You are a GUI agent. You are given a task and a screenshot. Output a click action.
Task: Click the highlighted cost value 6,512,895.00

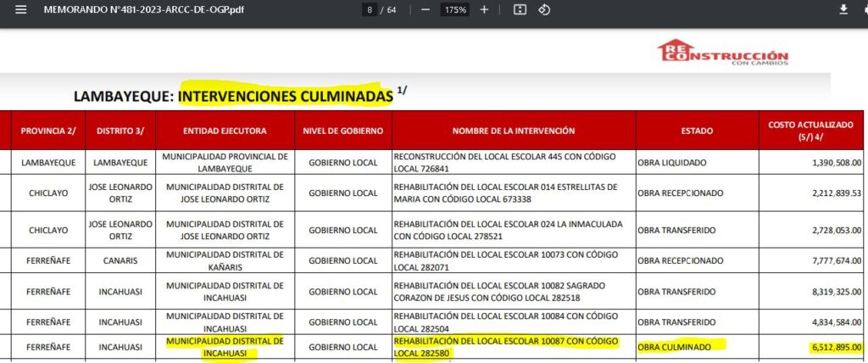click(837, 348)
